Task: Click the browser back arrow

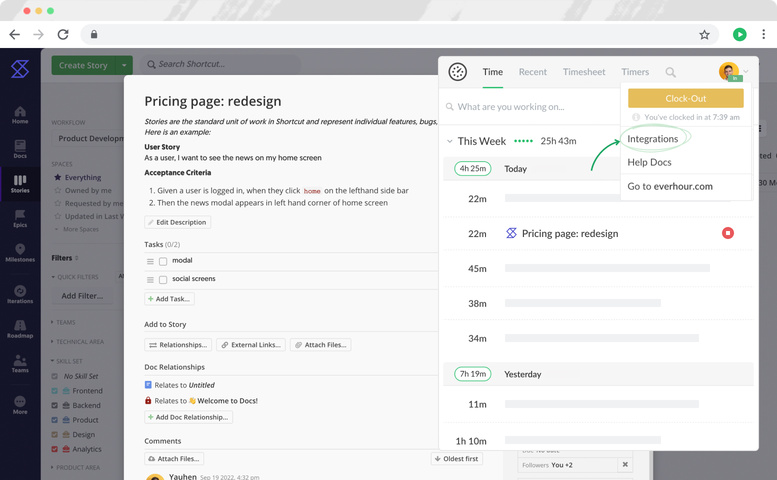Action: pos(15,35)
